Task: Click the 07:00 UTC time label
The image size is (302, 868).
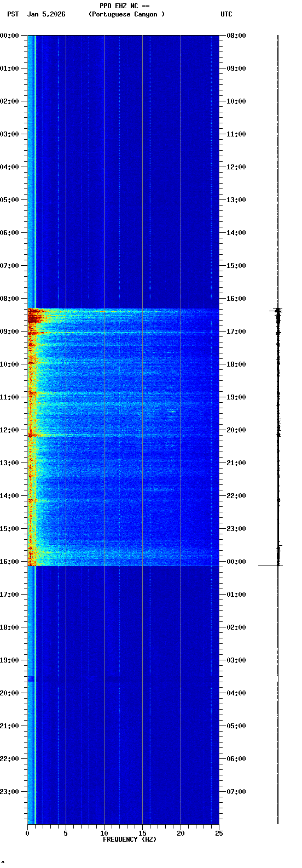Action: pyautogui.click(x=236, y=792)
